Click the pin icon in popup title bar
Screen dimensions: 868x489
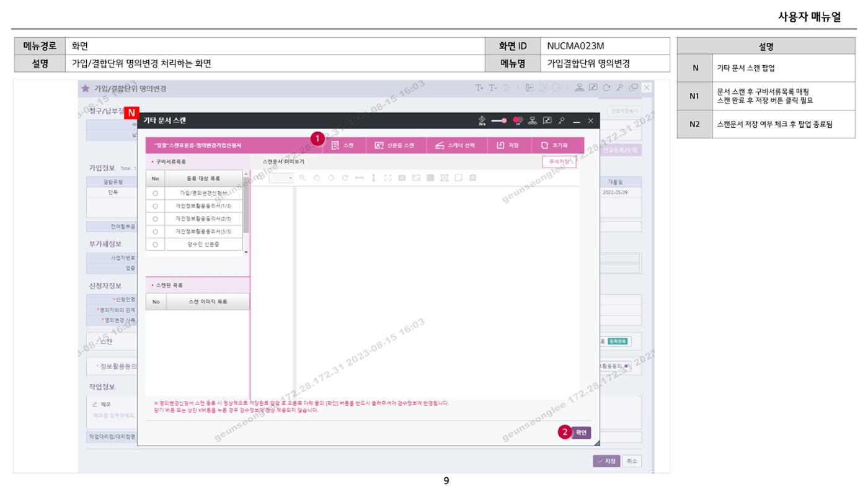562,120
